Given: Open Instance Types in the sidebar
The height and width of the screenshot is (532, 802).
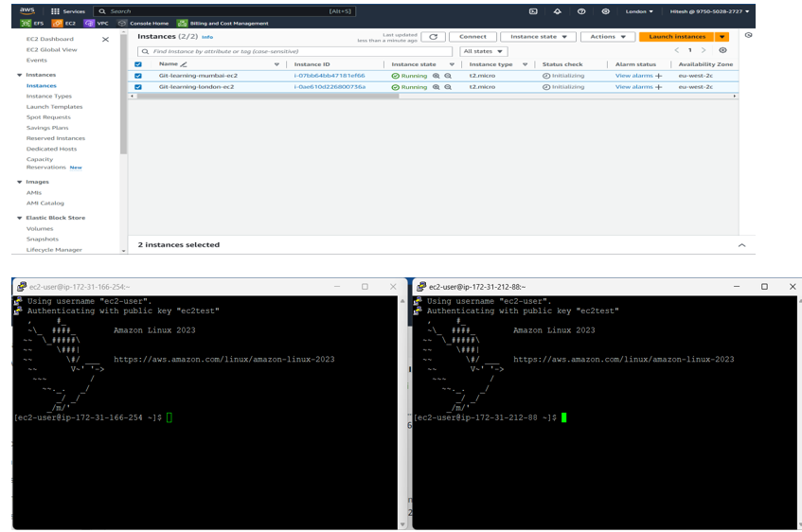Looking at the screenshot, I should pos(49,97).
